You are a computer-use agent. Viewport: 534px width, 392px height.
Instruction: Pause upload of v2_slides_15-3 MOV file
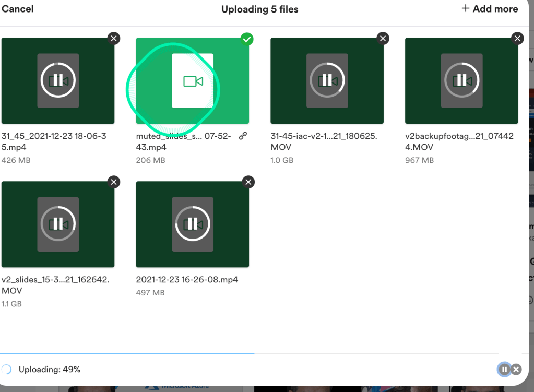[x=58, y=224]
